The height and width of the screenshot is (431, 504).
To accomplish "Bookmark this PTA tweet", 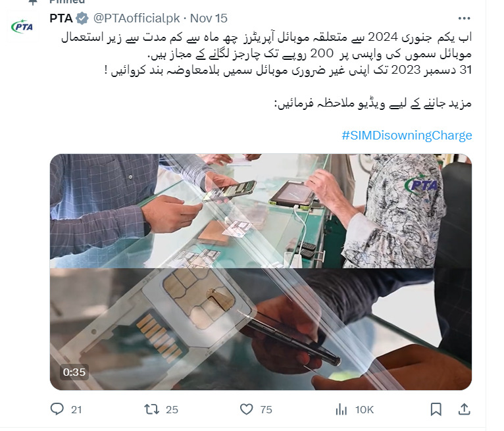I will [x=436, y=409].
